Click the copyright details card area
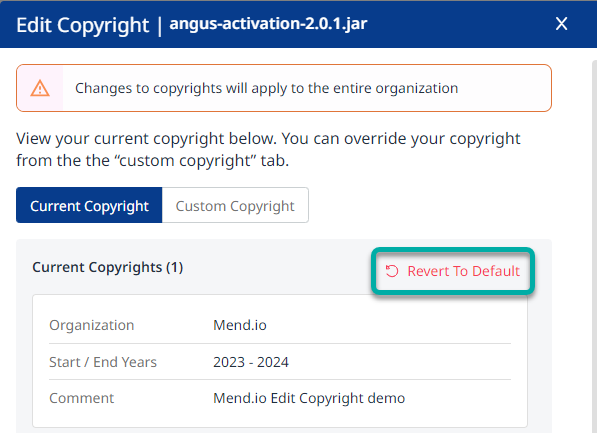 [280, 361]
